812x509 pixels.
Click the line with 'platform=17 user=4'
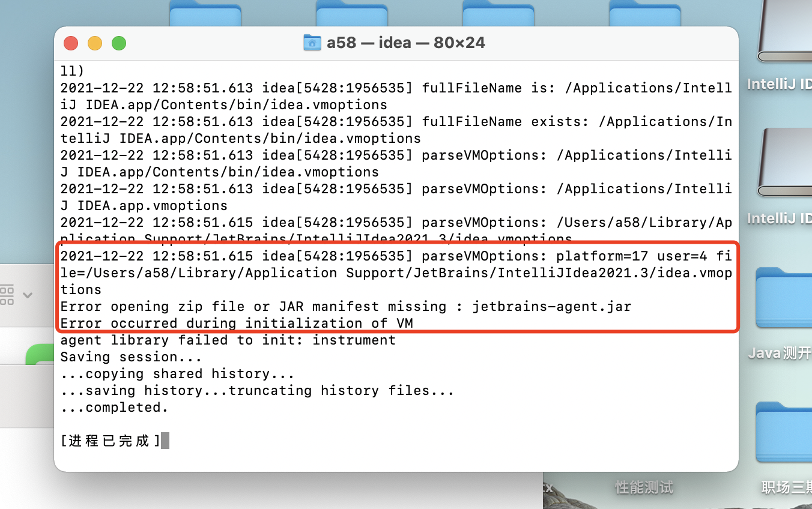tap(396, 256)
